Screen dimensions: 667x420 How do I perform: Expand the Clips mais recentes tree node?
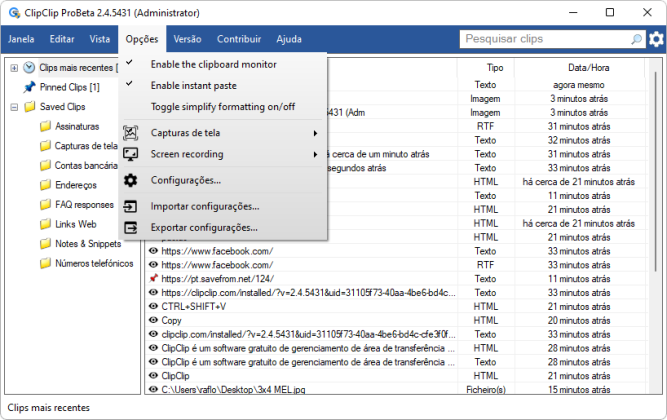coord(14,68)
